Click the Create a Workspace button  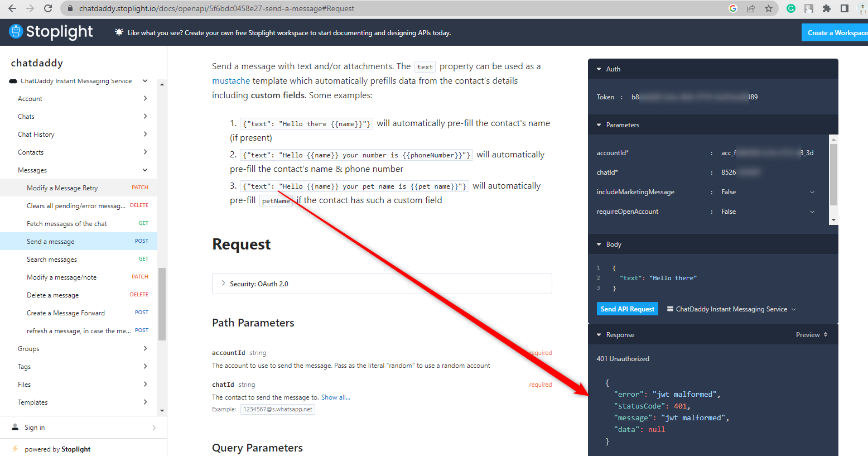click(x=835, y=32)
